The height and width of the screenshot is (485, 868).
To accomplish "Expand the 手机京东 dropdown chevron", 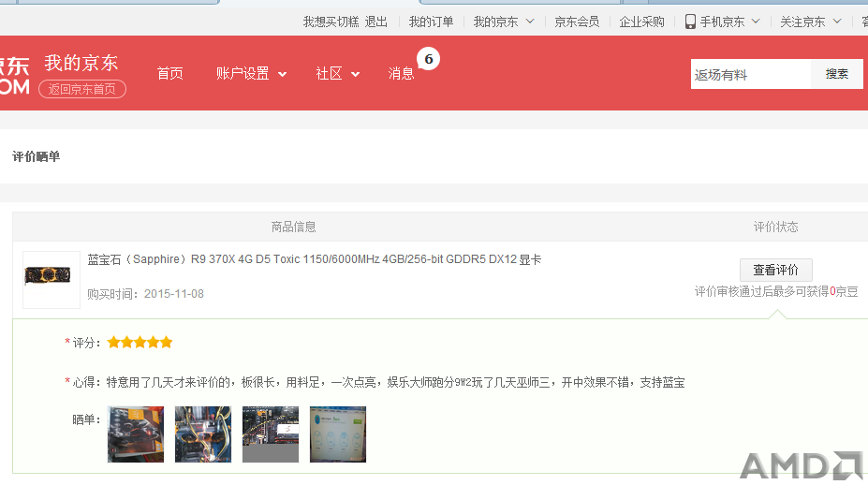I will click(x=756, y=21).
